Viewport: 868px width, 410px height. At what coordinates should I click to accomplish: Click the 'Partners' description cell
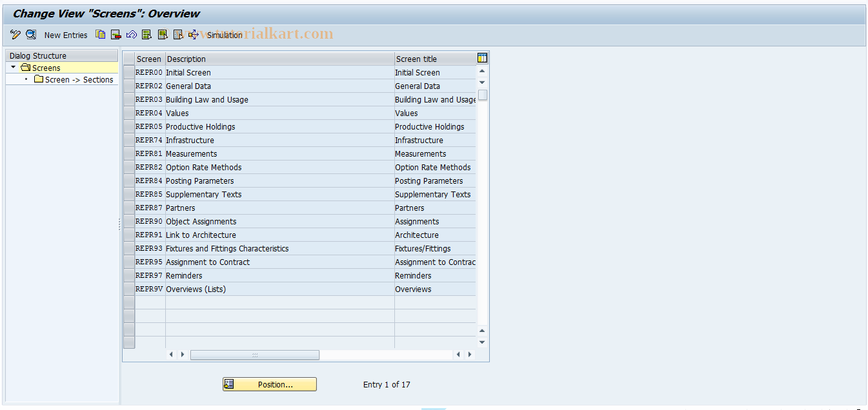click(280, 208)
